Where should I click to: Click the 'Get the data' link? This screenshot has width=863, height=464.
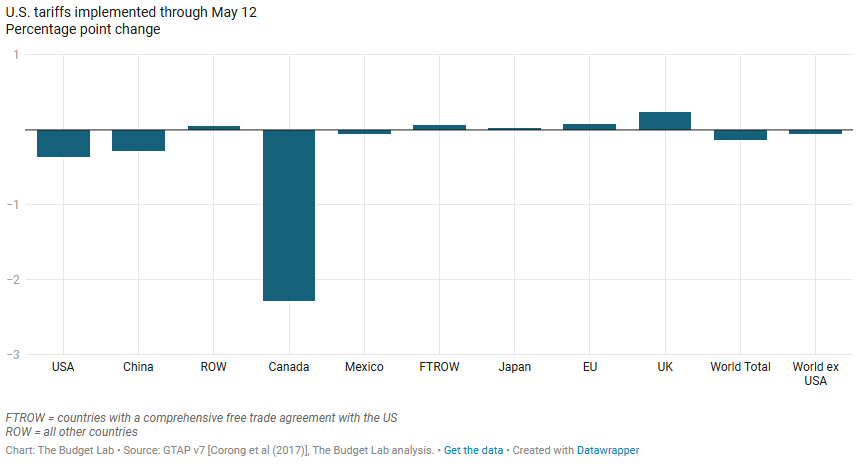(x=473, y=451)
